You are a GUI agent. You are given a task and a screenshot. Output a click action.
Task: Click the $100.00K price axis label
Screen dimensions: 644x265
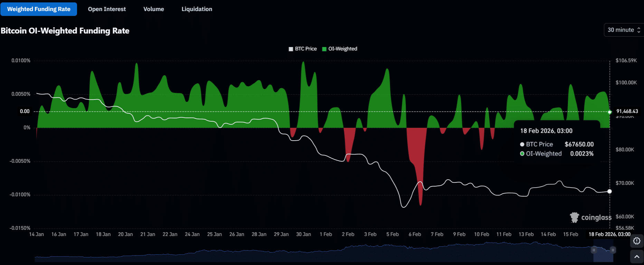626,83
